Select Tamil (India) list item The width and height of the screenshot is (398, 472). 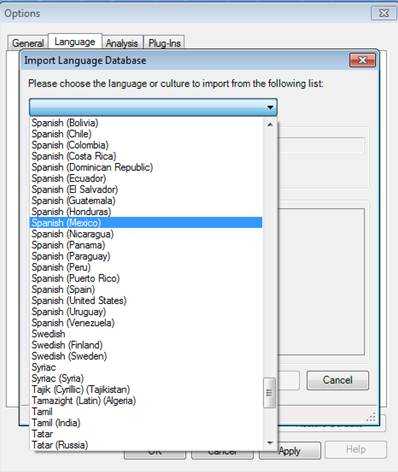pyautogui.click(x=146, y=423)
